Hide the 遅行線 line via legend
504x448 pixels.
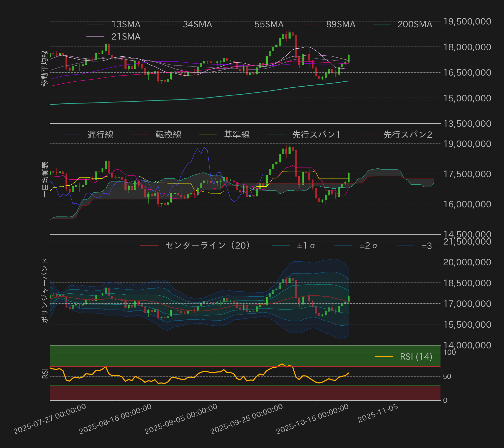click(x=100, y=135)
